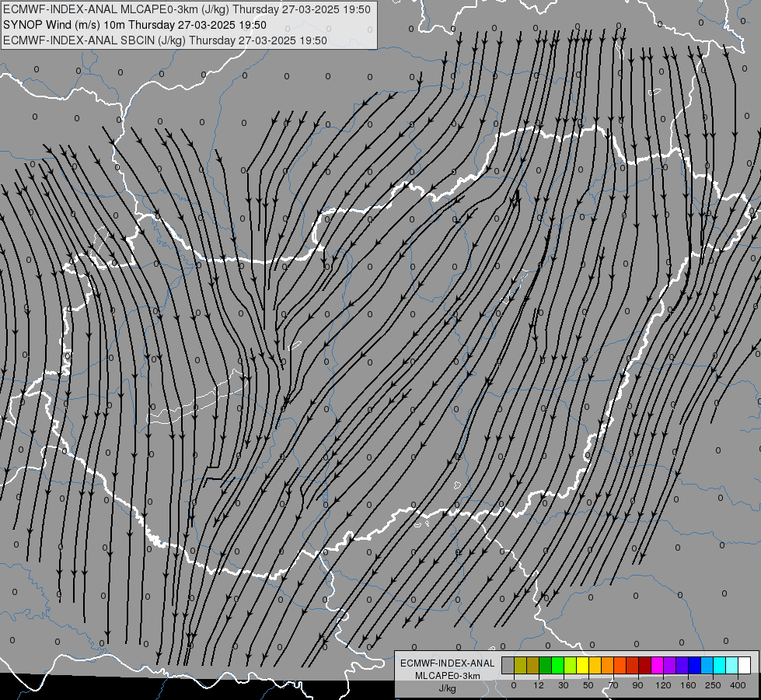761x700 pixels.
Task: Click the J/kg legend unit label
Action: pyautogui.click(x=448, y=688)
